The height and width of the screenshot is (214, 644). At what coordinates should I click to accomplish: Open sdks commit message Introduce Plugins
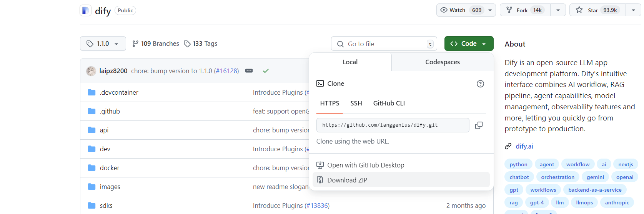[278, 206]
